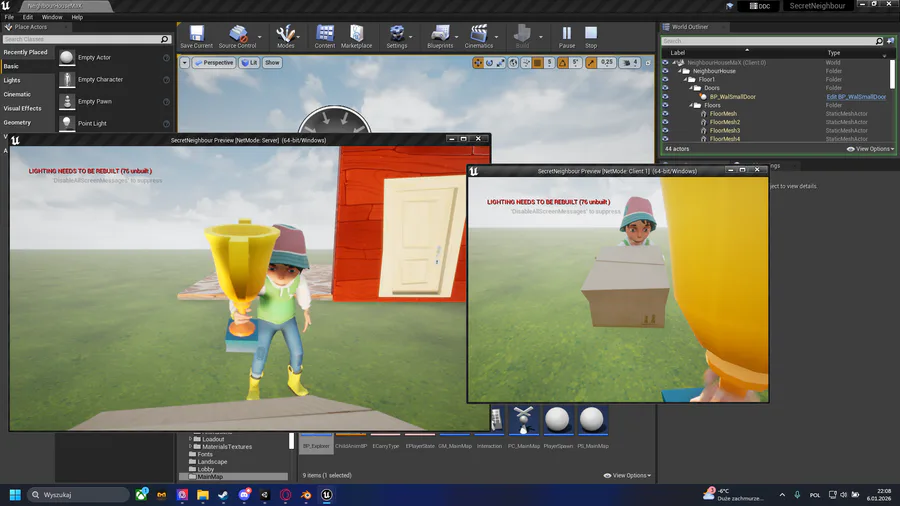
Task: Open Content Browser View Options
Action: pyautogui.click(x=627, y=476)
